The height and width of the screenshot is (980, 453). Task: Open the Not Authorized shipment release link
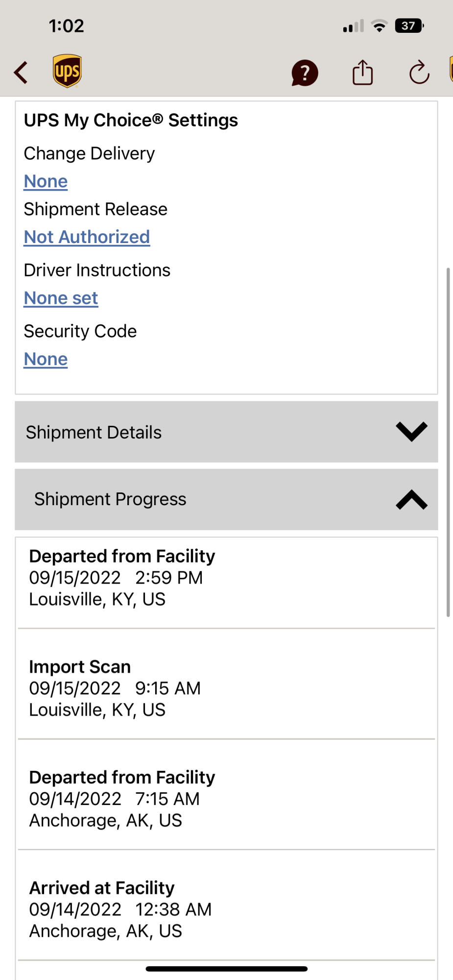click(x=87, y=237)
